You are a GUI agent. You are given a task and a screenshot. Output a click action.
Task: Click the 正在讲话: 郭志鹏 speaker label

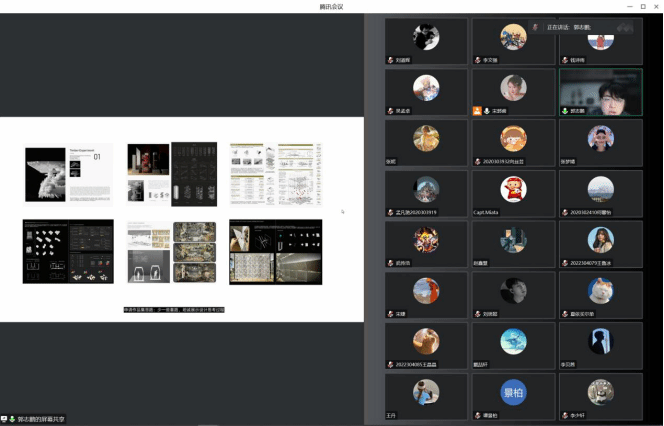tap(568, 27)
